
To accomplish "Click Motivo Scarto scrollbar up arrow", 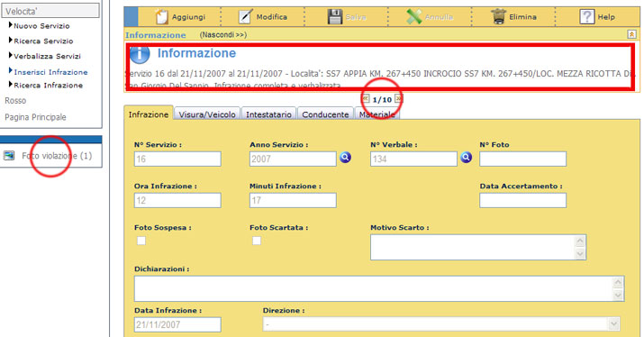I will [580, 241].
